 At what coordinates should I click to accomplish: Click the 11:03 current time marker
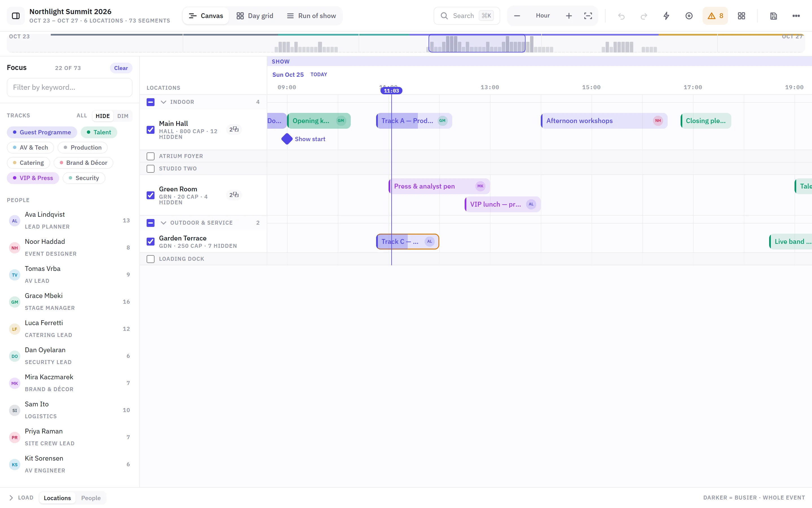click(x=391, y=91)
